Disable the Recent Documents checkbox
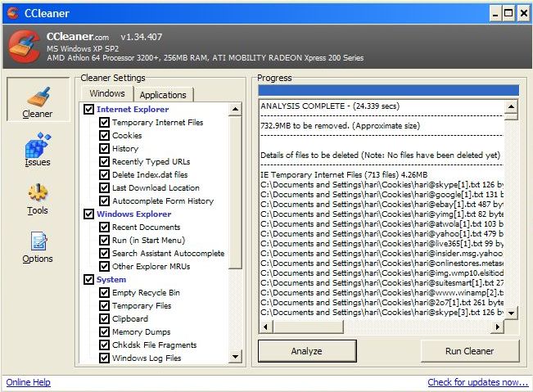Viewport: 533px width, 392px height. pos(104,228)
